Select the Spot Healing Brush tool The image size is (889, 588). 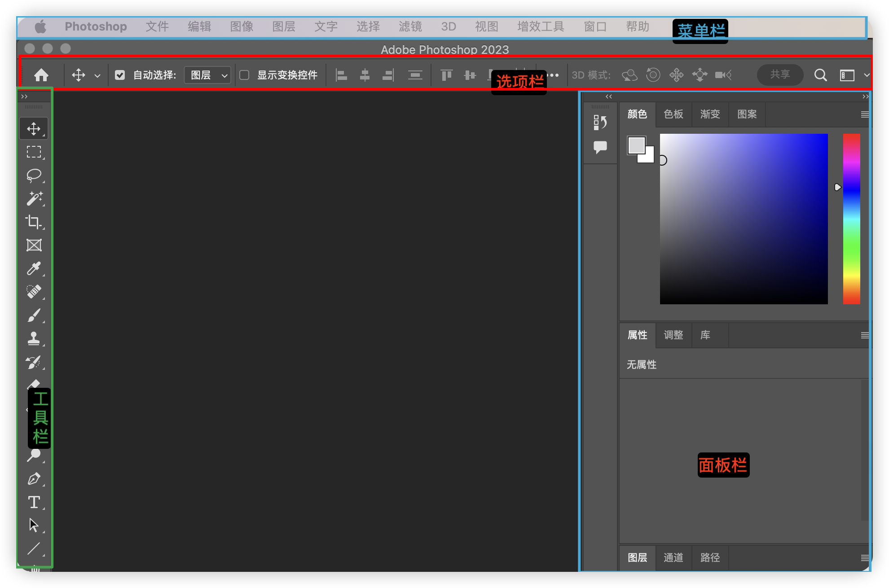pos(34,292)
